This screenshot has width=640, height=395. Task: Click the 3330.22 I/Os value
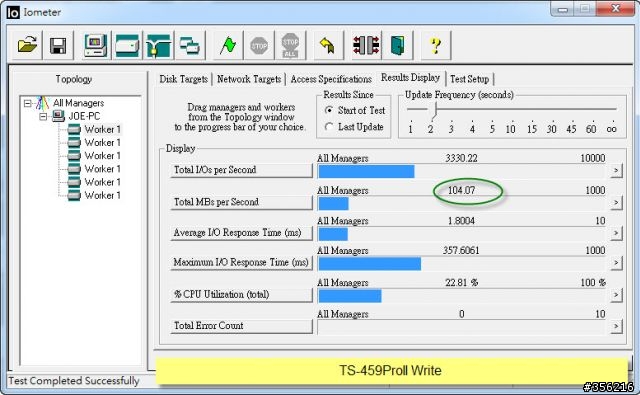461,158
